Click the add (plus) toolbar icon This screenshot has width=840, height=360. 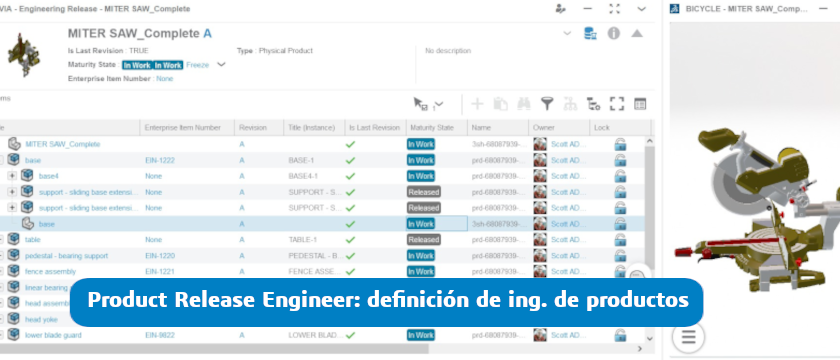tap(477, 104)
